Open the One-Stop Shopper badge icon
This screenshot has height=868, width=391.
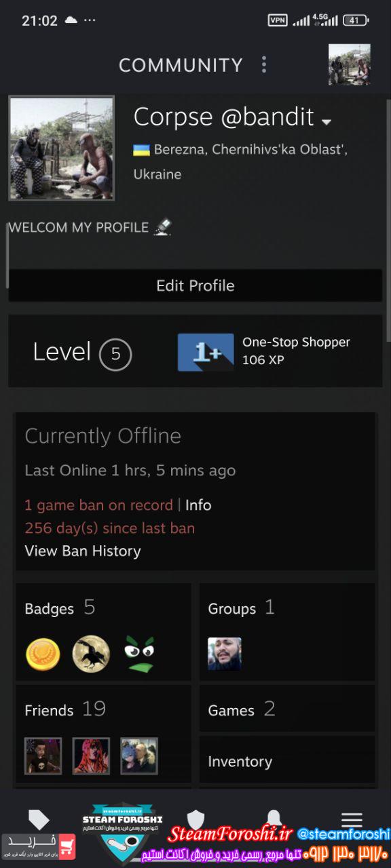click(206, 352)
